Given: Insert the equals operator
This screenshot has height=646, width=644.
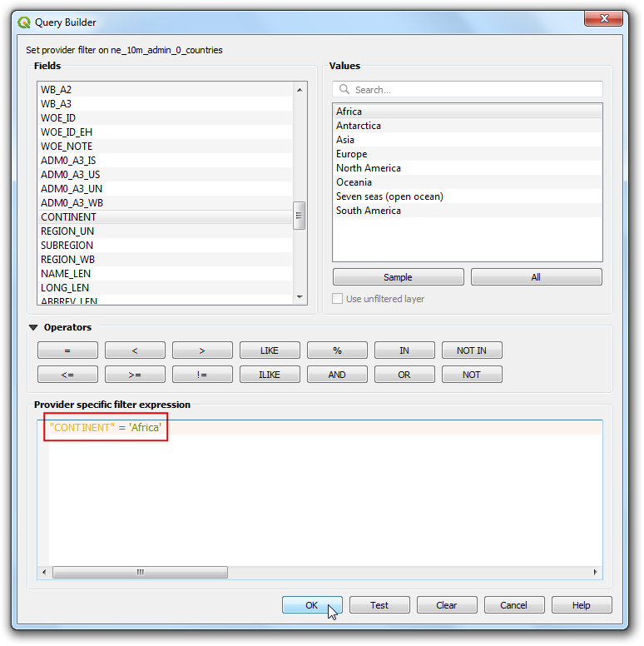Looking at the screenshot, I should pyautogui.click(x=67, y=350).
